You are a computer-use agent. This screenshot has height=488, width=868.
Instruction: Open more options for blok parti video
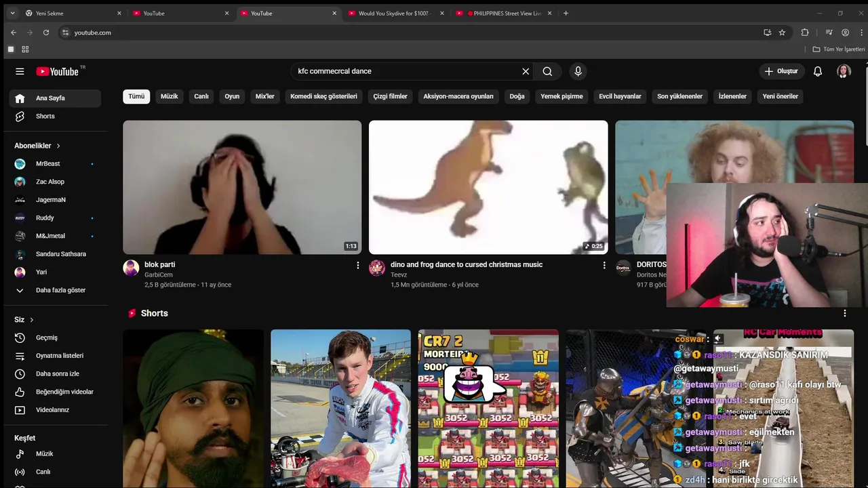pos(358,266)
